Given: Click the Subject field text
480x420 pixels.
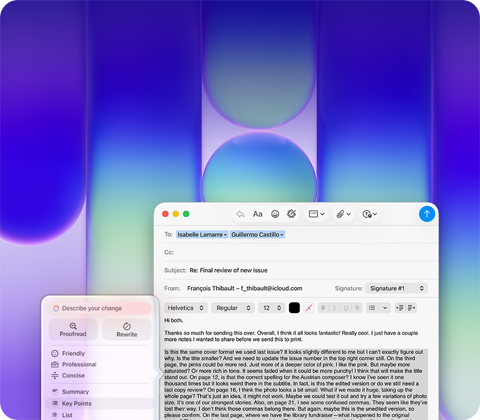Looking at the screenshot, I should pyautogui.click(x=228, y=270).
